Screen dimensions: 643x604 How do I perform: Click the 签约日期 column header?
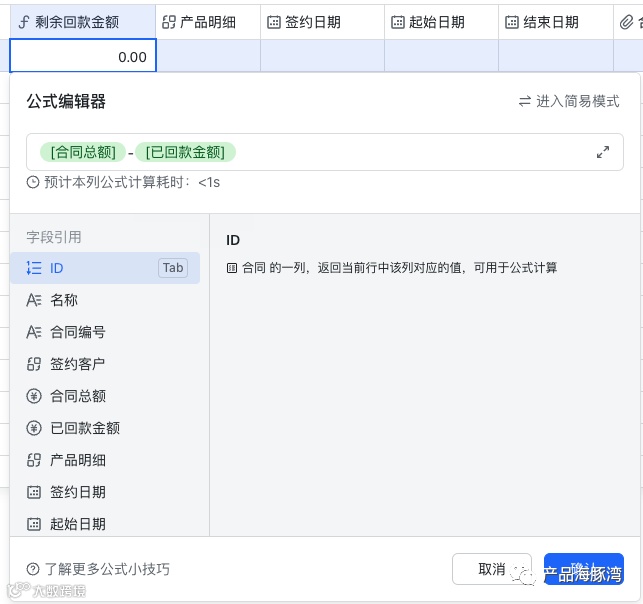tap(322, 22)
